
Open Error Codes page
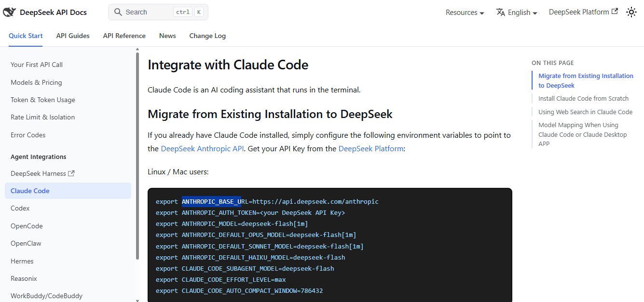tap(28, 135)
